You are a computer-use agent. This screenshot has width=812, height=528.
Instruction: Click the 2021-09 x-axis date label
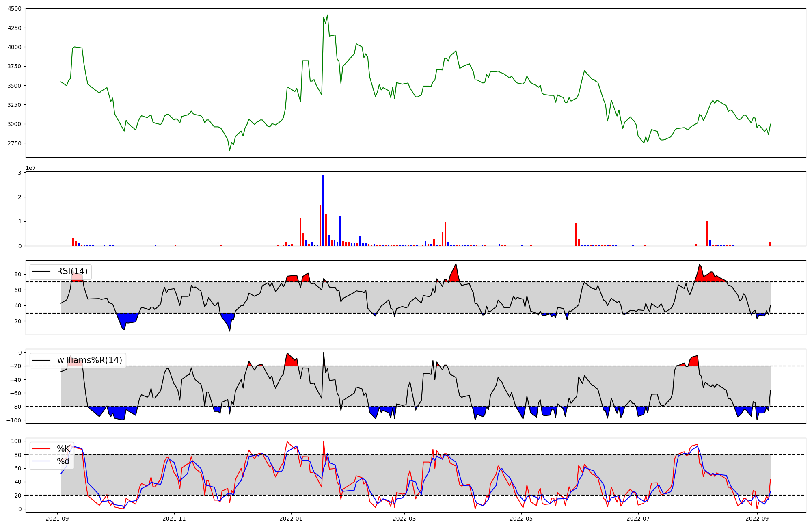coord(57,519)
